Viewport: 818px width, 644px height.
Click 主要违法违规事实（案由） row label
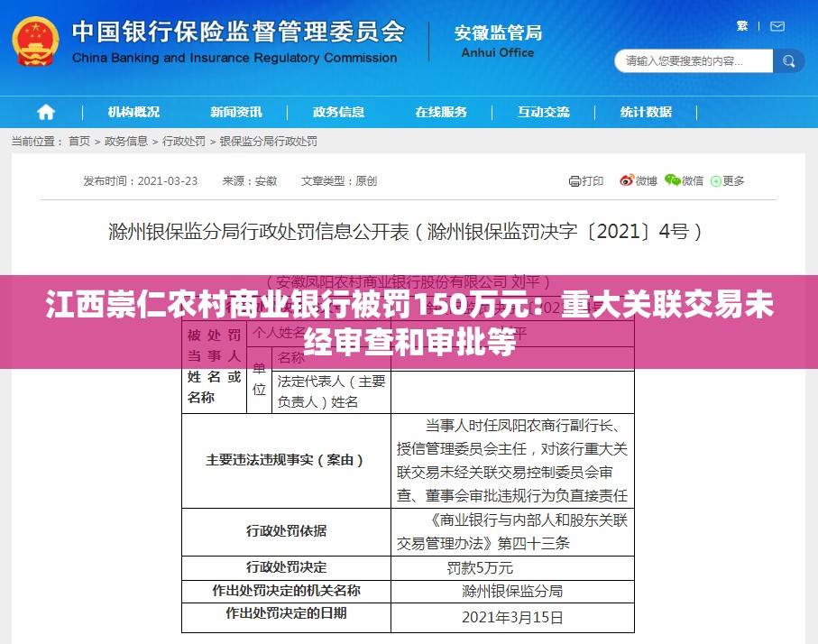[284, 460]
